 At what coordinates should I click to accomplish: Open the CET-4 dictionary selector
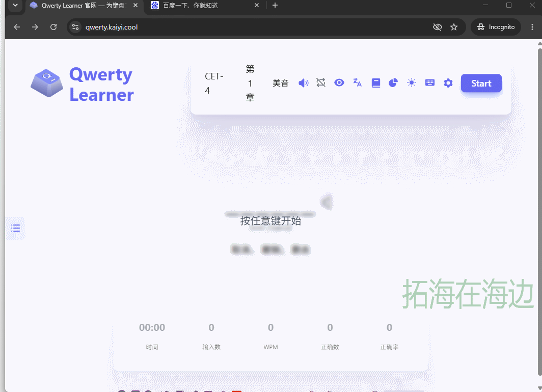[214, 83]
